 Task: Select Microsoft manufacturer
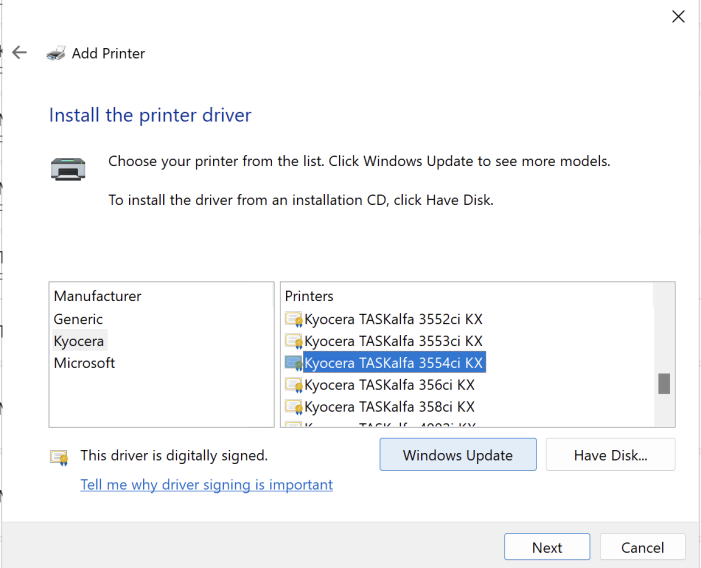[x=84, y=363]
